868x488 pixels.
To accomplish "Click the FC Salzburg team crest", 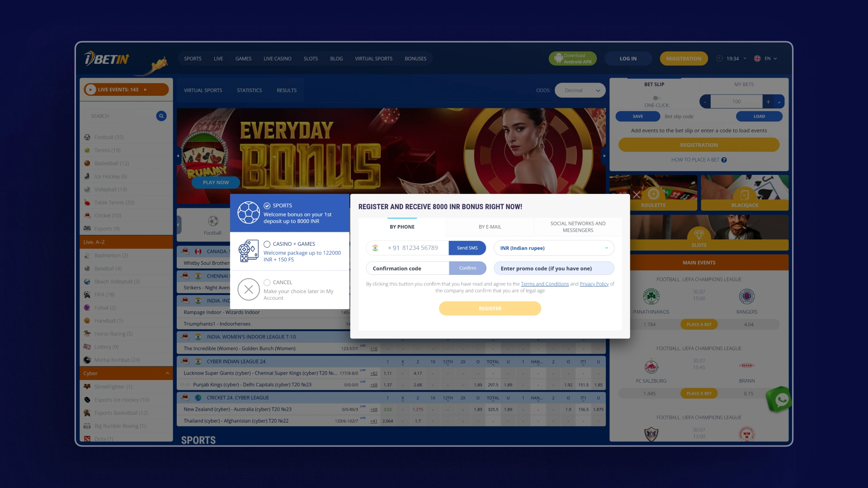I will click(651, 366).
